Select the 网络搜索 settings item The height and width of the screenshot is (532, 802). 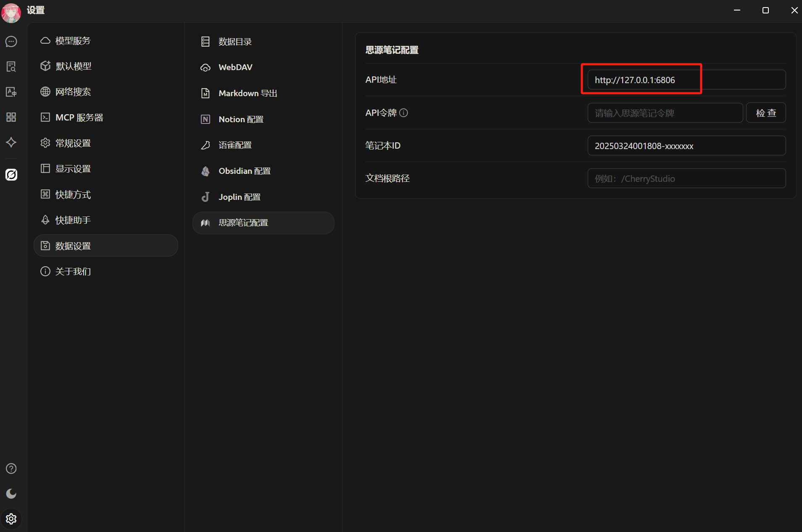tap(73, 92)
